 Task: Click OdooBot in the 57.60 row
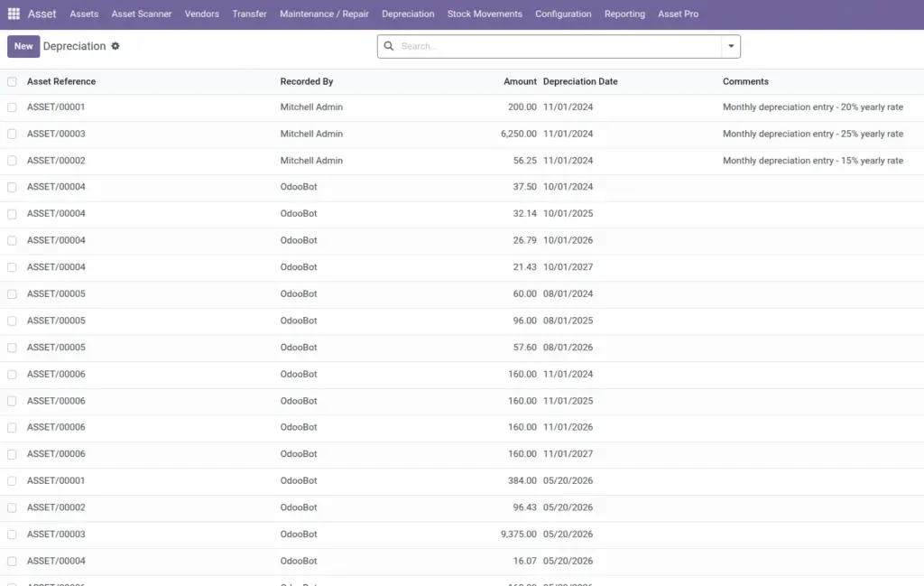pyautogui.click(x=299, y=347)
